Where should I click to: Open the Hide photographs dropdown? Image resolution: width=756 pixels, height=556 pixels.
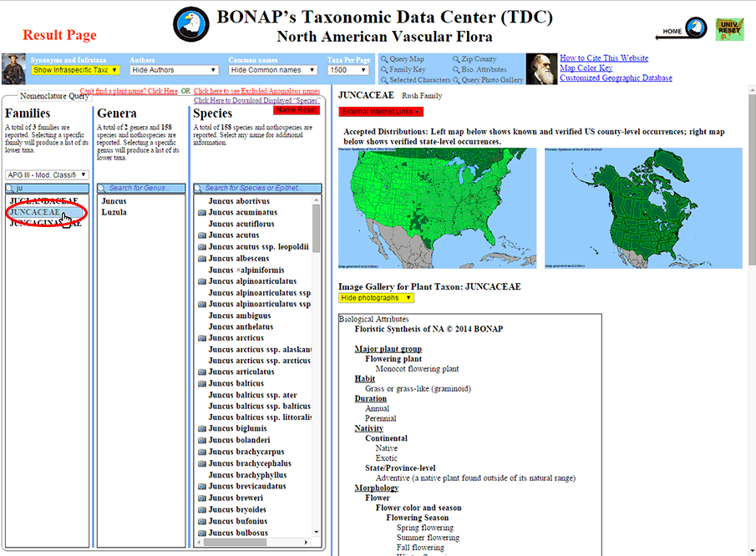click(376, 298)
